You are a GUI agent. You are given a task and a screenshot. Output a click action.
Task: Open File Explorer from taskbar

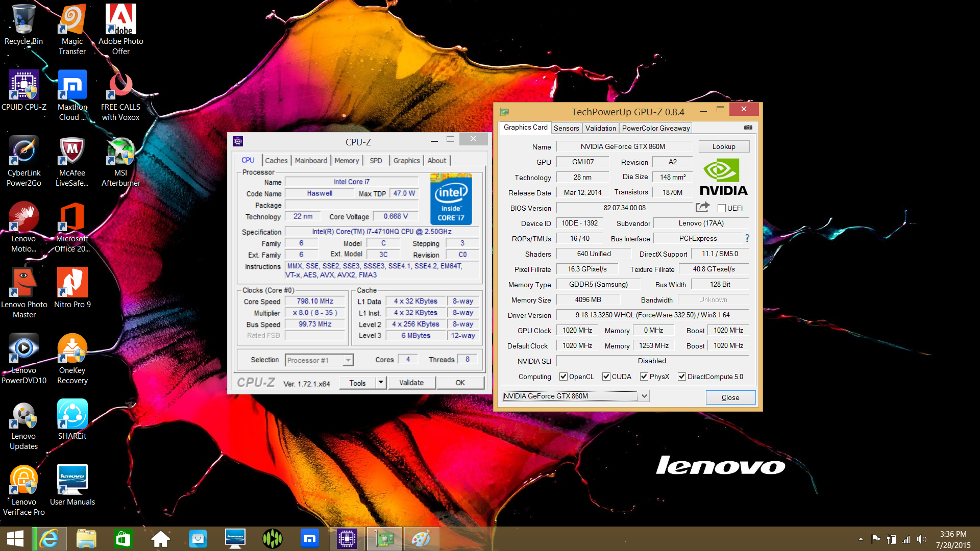pos(86,539)
